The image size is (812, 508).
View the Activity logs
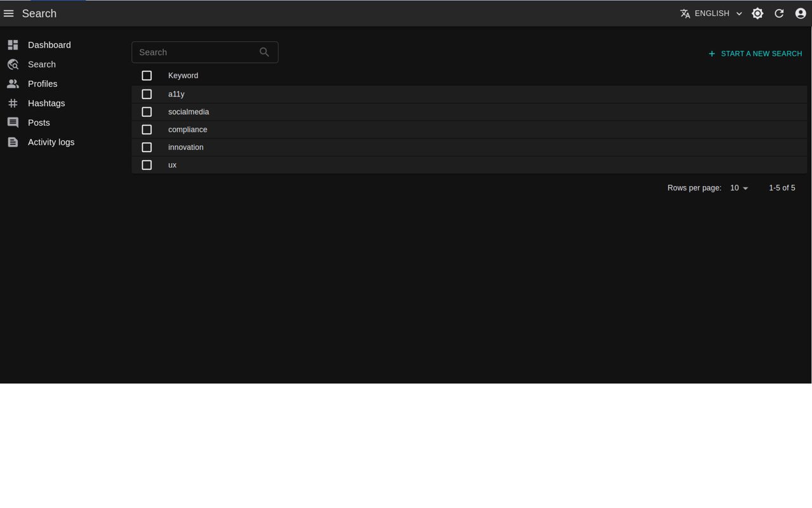click(x=51, y=142)
